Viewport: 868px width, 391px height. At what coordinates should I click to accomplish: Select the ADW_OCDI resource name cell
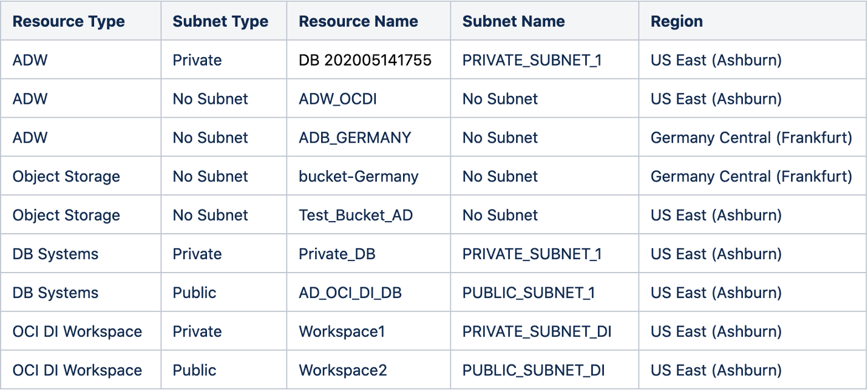[337, 99]
